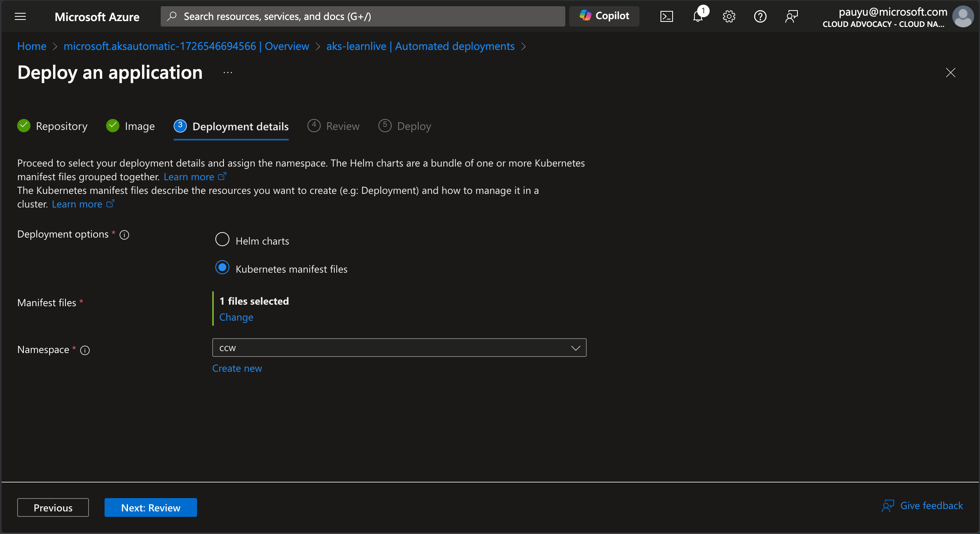980x534 pixels.
Task: Open aks-learnlive Automated deployments breadcrumb
Action: point(420,46)
